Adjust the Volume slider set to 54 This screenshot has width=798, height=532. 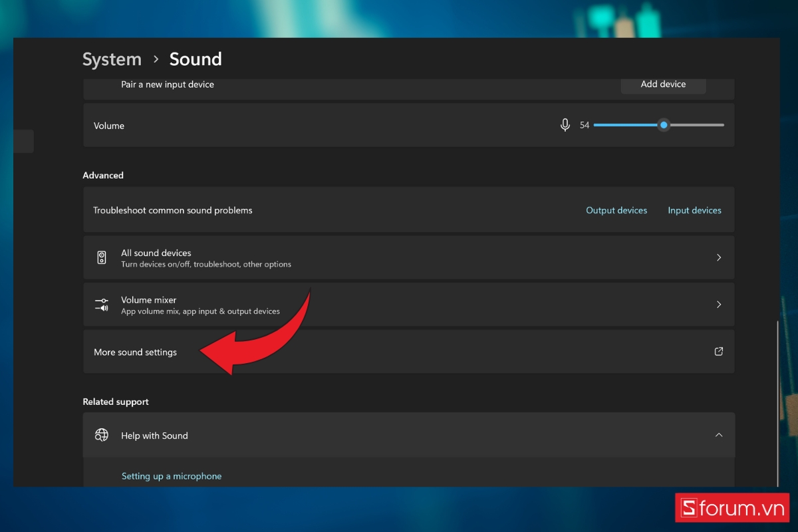pos(663,124)
